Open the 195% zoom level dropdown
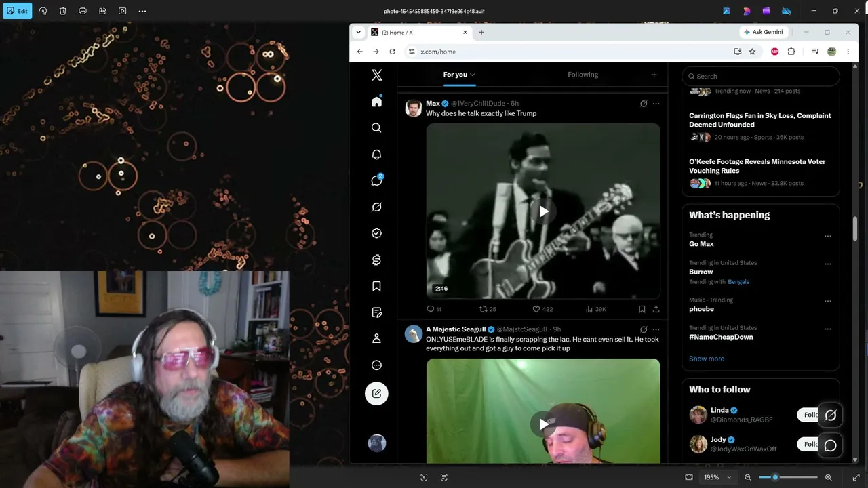The width and height of the screenshot is (868, 488). [717, 477]
